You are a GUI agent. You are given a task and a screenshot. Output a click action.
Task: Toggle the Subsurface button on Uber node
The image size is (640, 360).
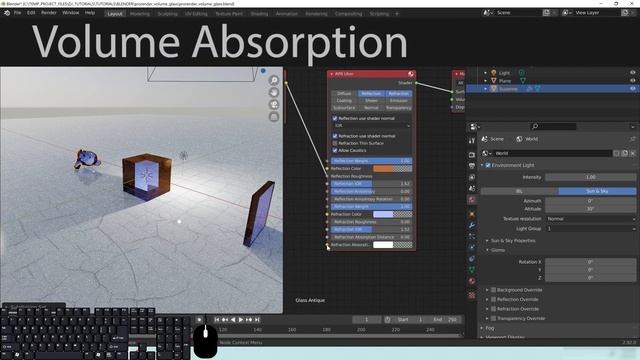pos(344,108)
